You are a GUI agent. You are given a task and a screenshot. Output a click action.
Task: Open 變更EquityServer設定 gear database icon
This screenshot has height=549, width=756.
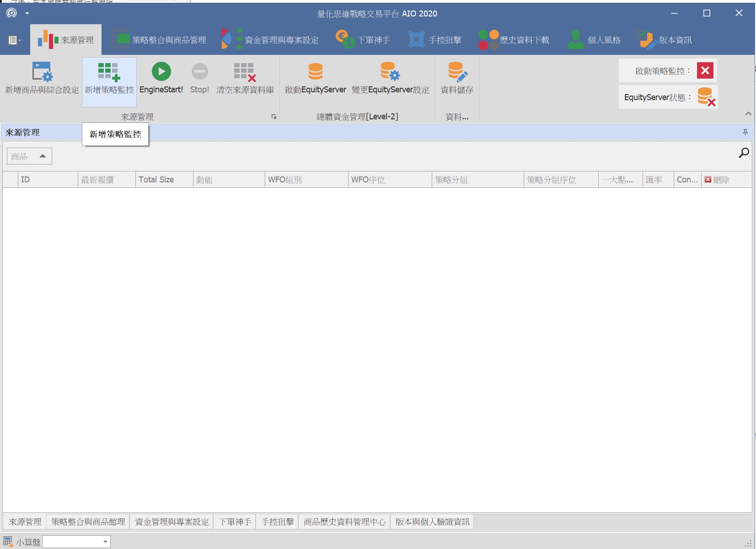(390, 72)
